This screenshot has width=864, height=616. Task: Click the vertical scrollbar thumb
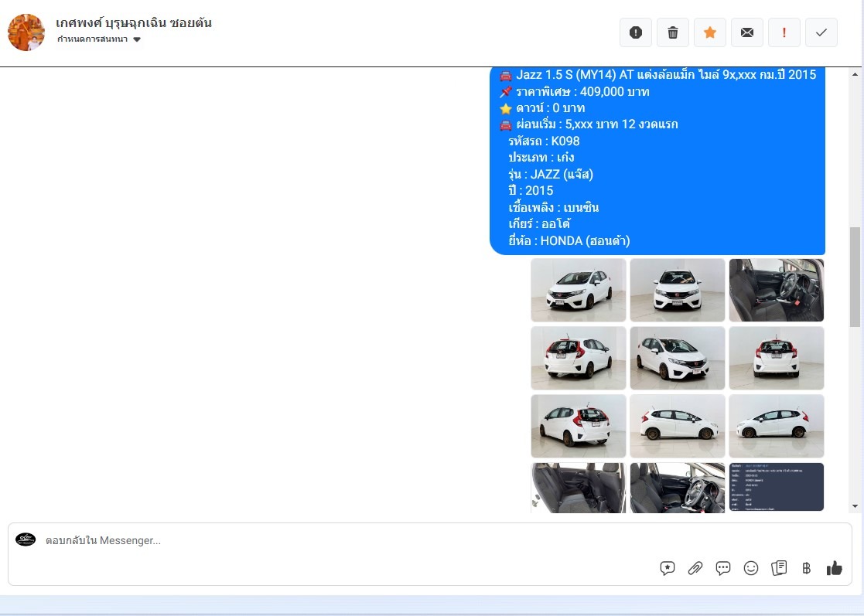(855, 277)
